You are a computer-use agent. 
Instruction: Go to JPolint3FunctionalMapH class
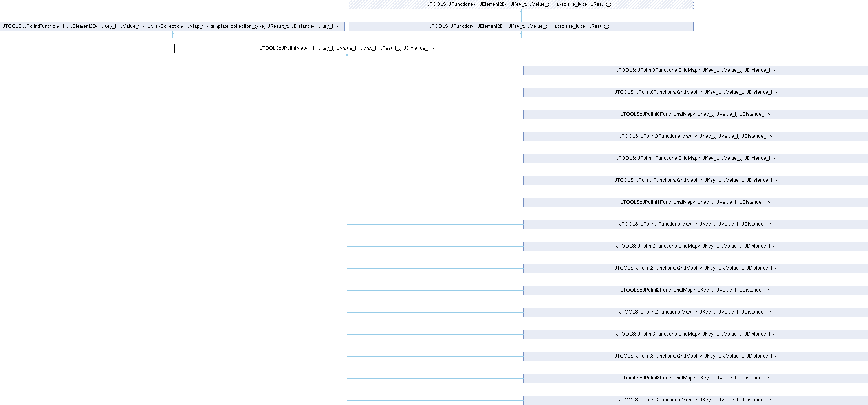click(695, 400)
